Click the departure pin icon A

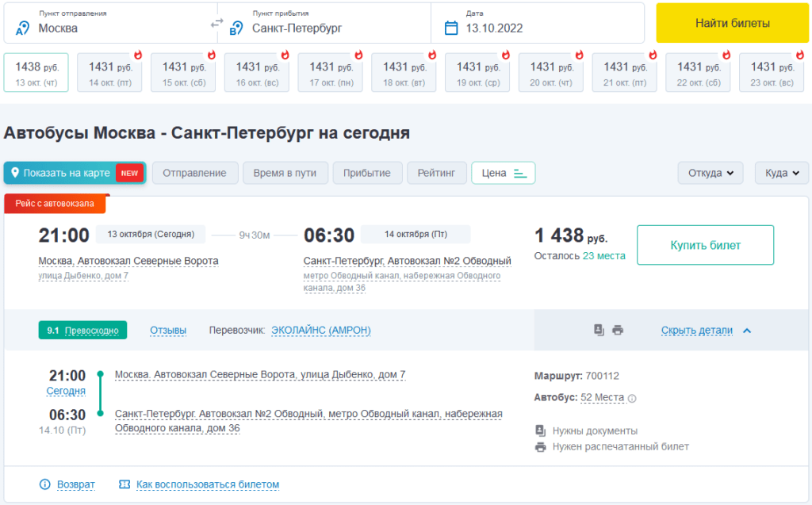point(23,29)
